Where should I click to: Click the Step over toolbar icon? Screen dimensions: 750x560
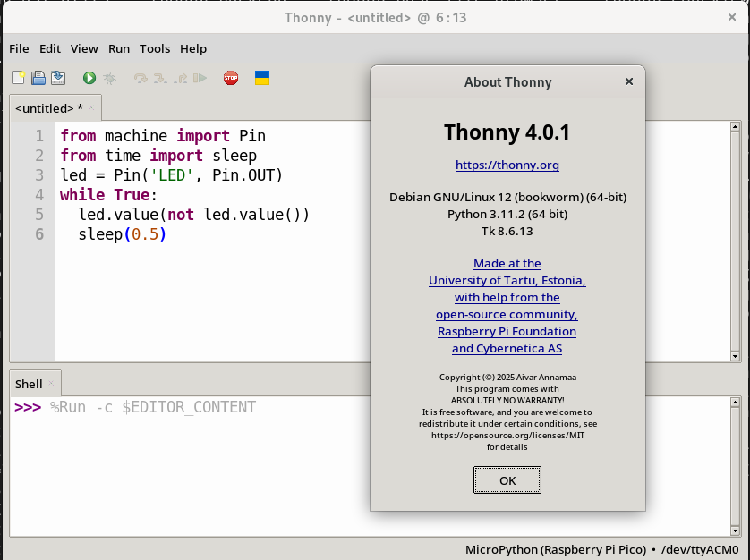(x=141, y=79)
